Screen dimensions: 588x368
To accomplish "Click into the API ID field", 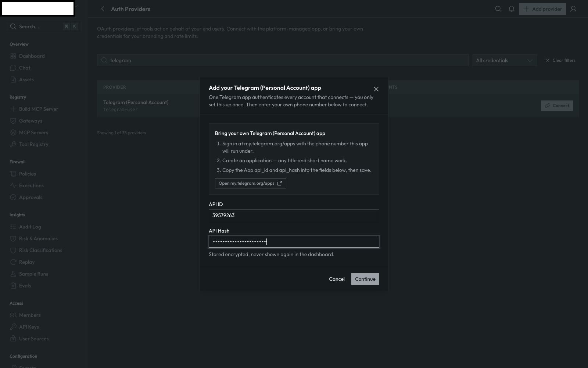I will click(x=294, y=215).
